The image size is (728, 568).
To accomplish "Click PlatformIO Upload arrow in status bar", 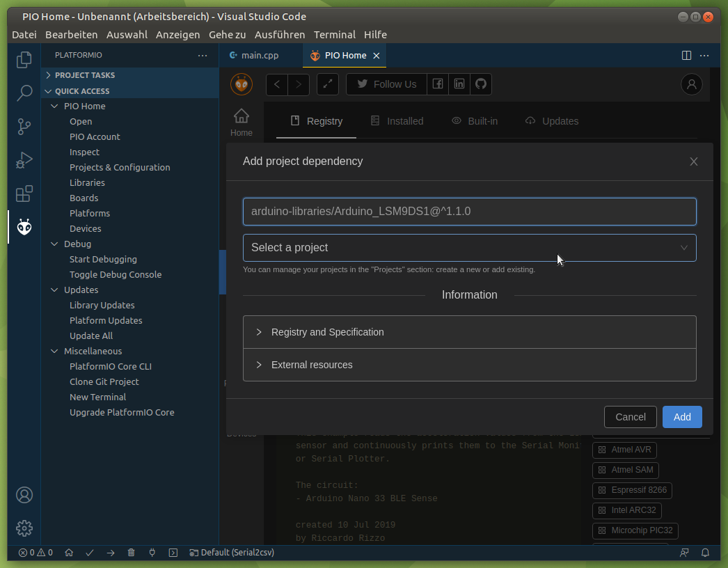I will click(111, 553).
